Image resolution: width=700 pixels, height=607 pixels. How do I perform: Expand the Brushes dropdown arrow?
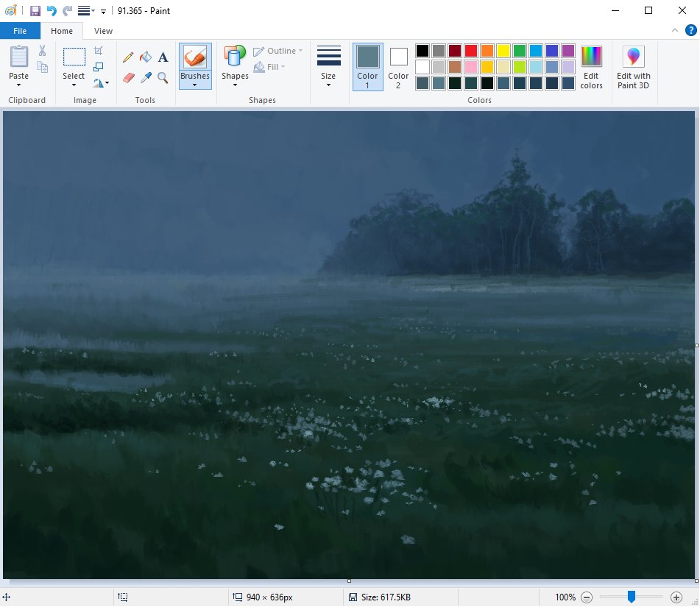(x=195, y=85)
